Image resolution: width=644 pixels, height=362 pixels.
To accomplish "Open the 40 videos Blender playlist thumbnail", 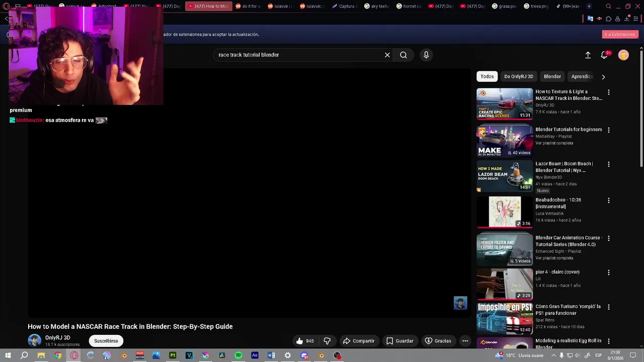I will pos(505,141).
